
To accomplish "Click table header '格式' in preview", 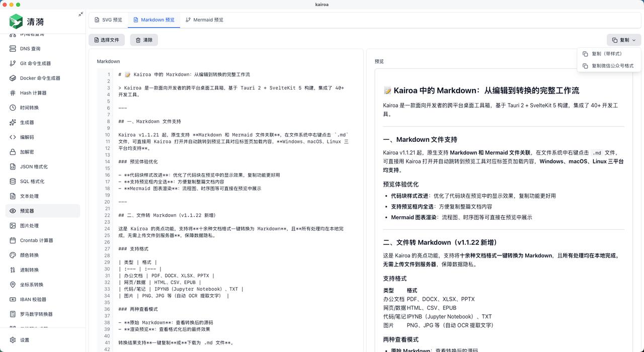I will coord(412,291).
